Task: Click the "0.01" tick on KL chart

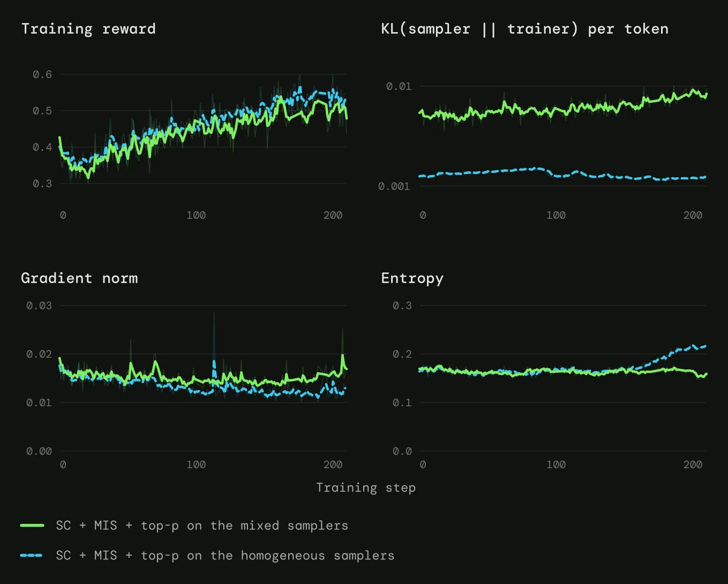Action: (x=399, y=86)
